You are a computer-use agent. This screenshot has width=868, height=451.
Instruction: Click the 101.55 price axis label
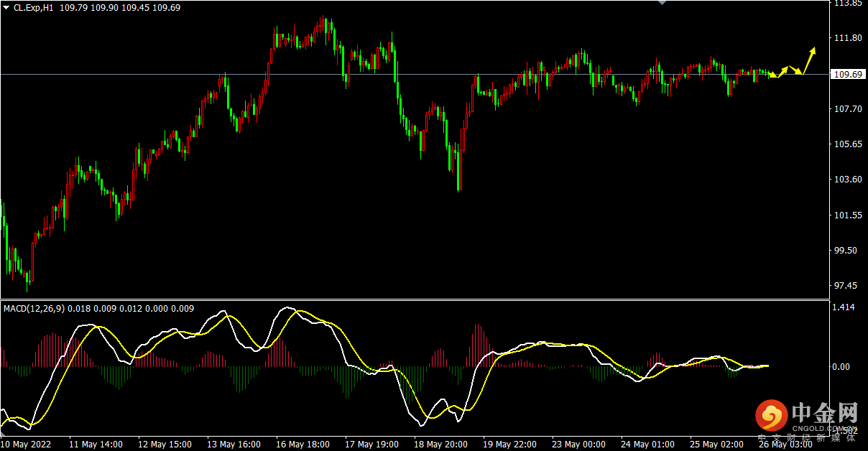tap(847, 215)
